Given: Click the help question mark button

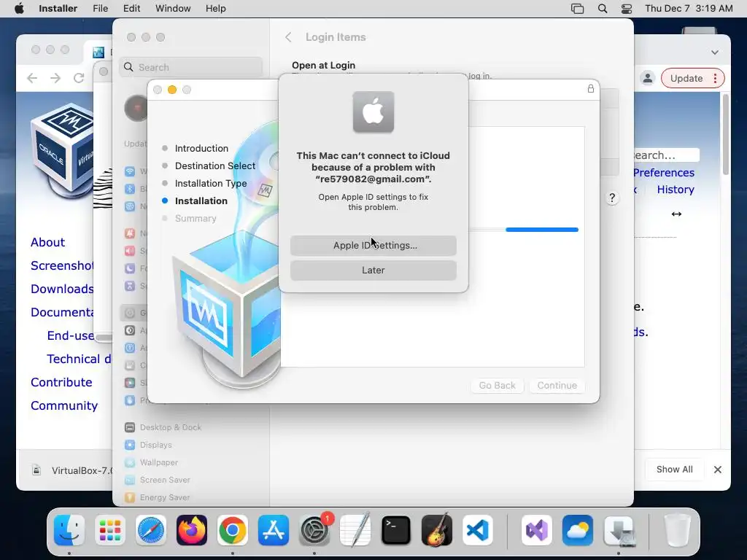Looking at the screenshot, I should point(612,198).
